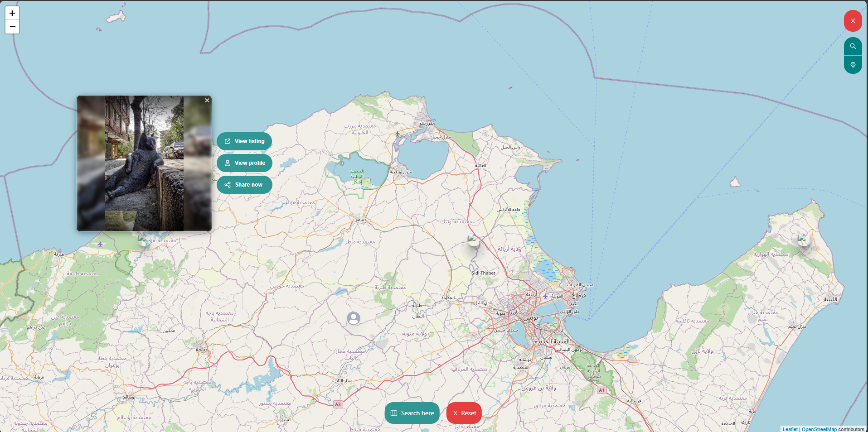Click the location pin button
This screenshot has height=432, width=868.
coord(853,65)
